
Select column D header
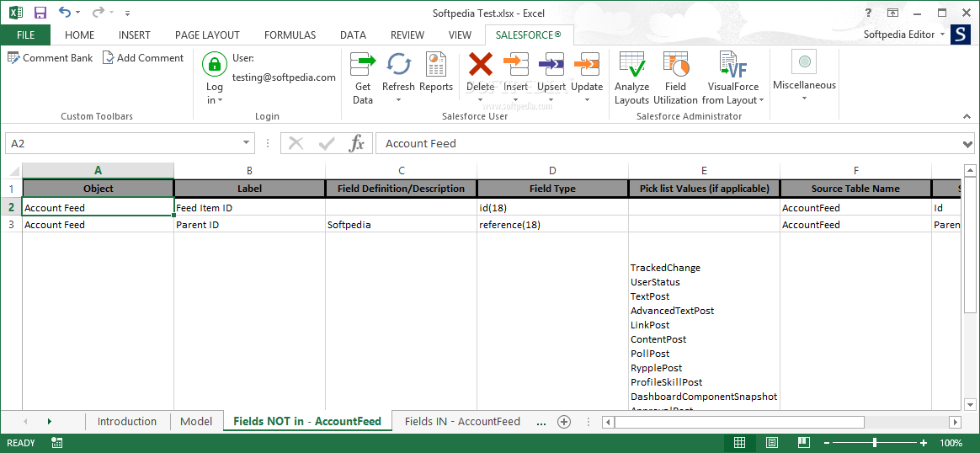(x=552, y=171)
